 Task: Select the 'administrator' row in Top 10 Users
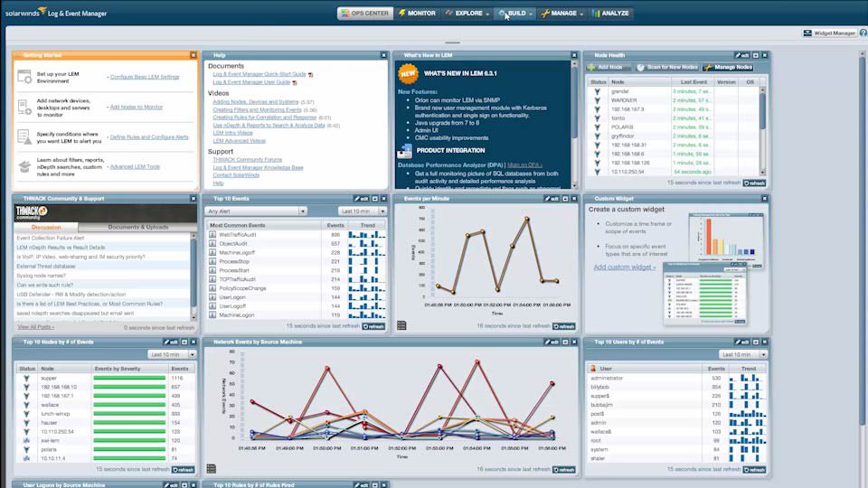coord(676,378)
